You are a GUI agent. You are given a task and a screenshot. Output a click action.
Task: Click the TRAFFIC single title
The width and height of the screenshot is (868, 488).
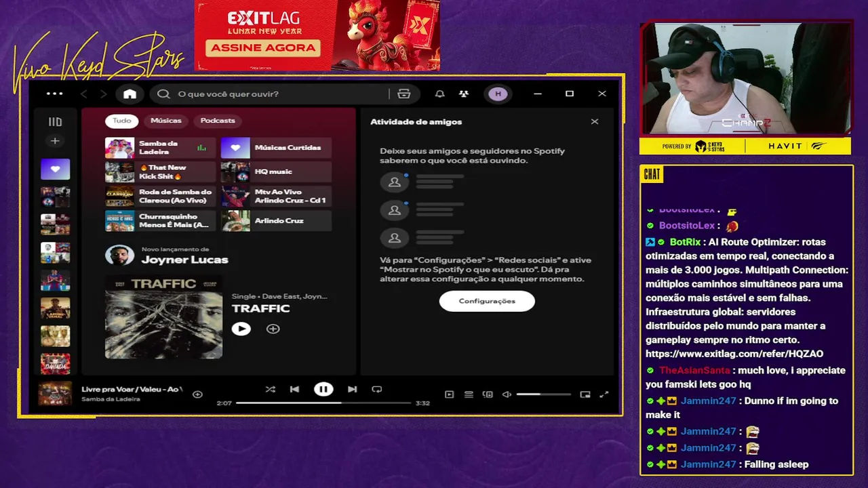260,308
